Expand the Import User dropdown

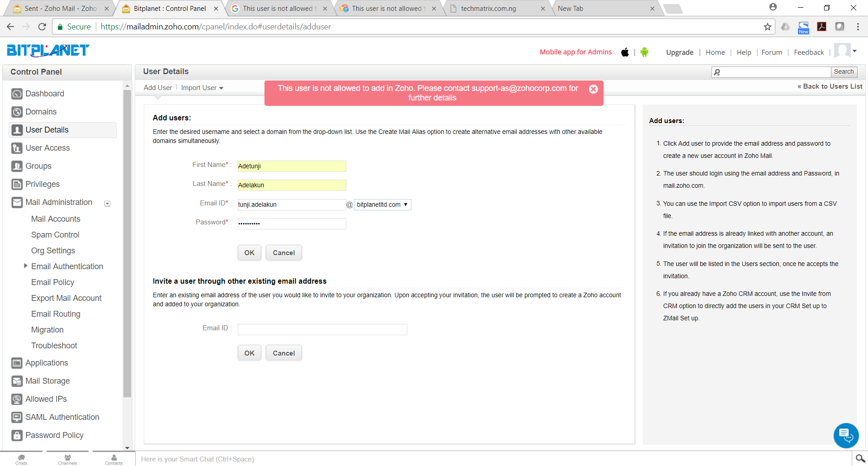[x=202, y=88]
